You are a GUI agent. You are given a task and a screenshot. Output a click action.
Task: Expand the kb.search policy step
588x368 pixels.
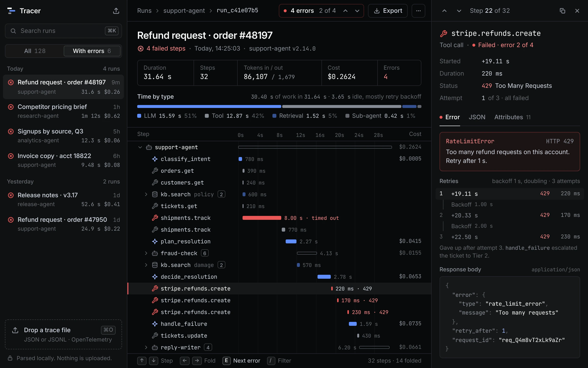(146, 194)
